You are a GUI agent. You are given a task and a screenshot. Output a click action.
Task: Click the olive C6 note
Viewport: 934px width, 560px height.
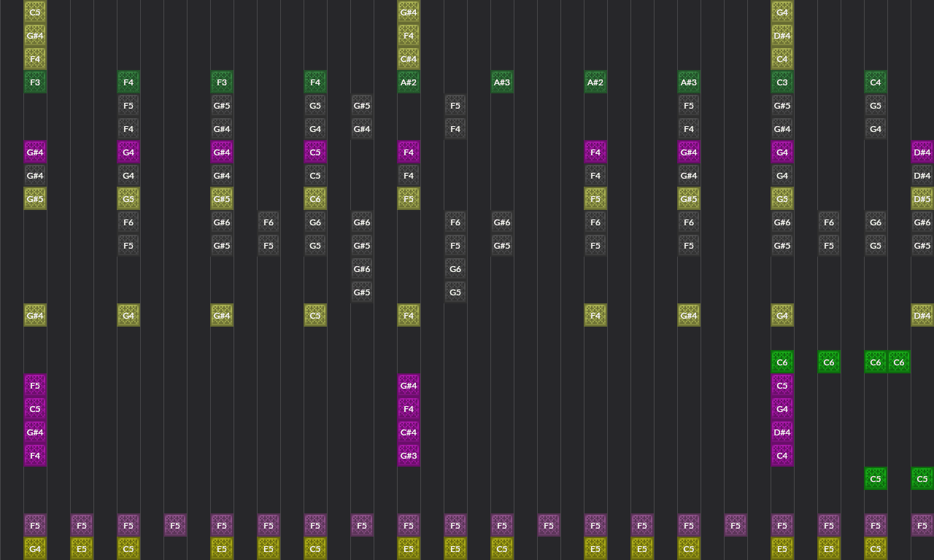click(315, 199)
